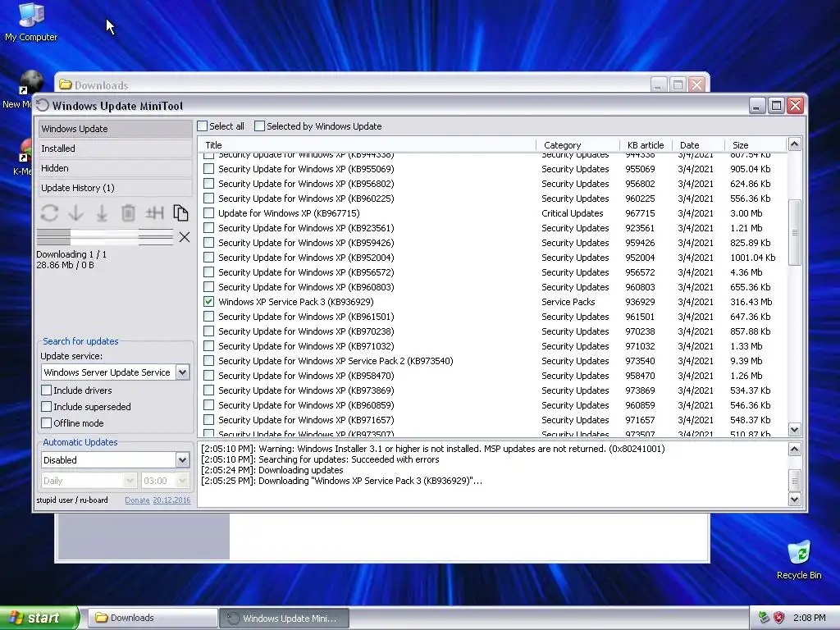Switch to the Installed tab
This screenshot has width=840, height=630.
coord(115,148)
